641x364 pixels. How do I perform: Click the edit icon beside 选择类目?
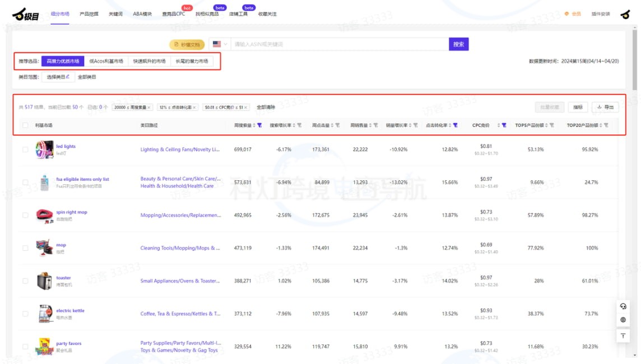click(x=68, y=77)
